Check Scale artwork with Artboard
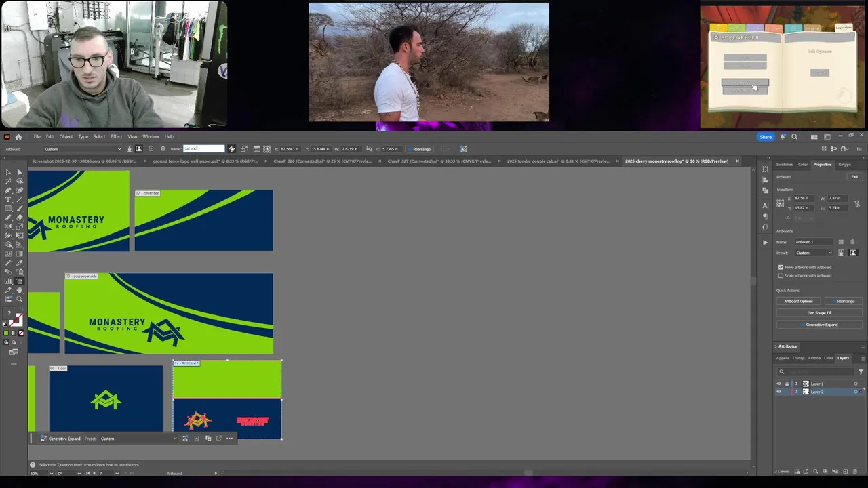The width and height of the screenshot is (868, 488). [781, 276]
